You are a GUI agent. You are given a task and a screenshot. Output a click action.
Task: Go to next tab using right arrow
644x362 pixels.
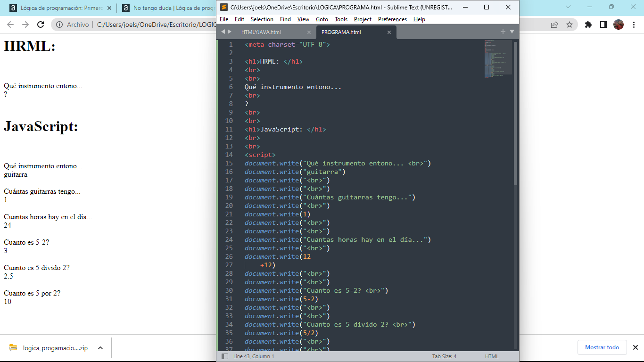tap(230, 32)
